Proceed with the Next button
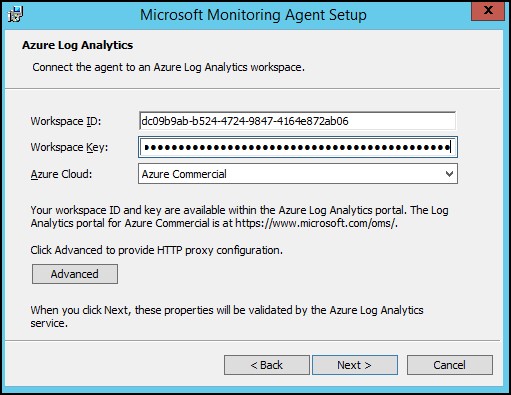511x395 pixels. [355, 365]
